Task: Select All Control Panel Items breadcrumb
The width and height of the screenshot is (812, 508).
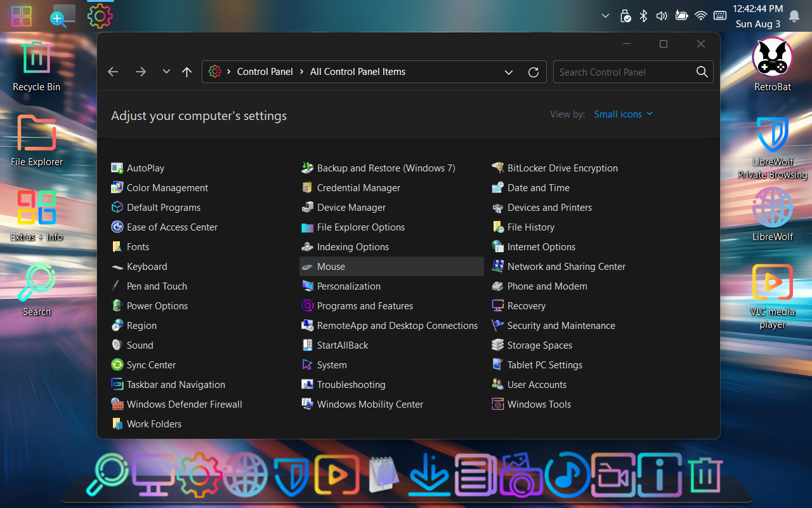Action: click(x=357, y=72)
